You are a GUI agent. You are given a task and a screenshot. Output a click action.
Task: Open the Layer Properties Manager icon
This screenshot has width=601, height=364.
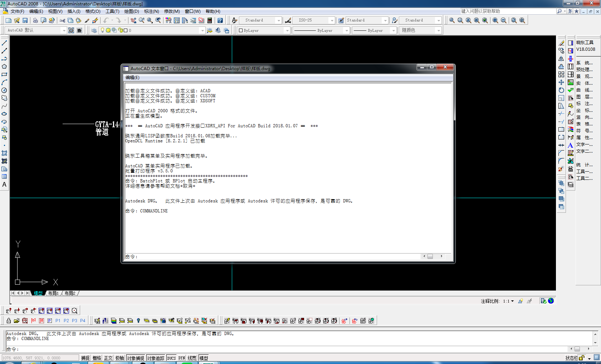[94, 30]
